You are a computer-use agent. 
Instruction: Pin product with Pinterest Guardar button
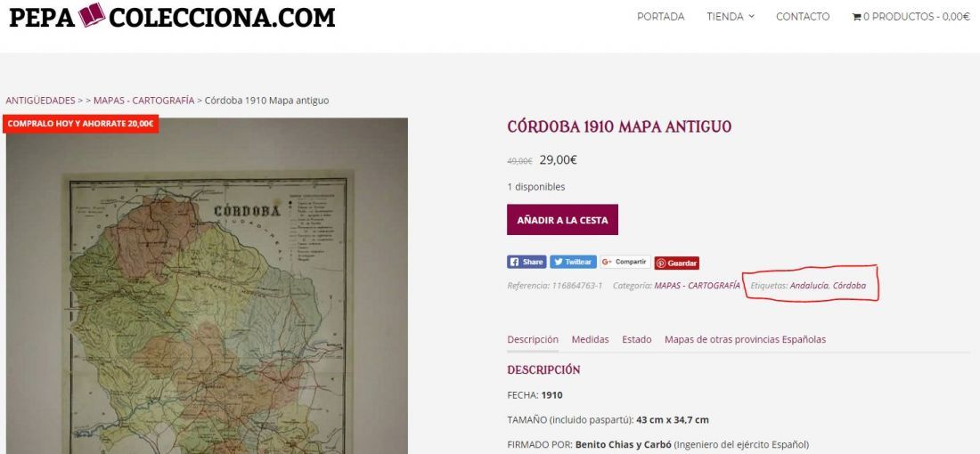[x=677, y=263]
